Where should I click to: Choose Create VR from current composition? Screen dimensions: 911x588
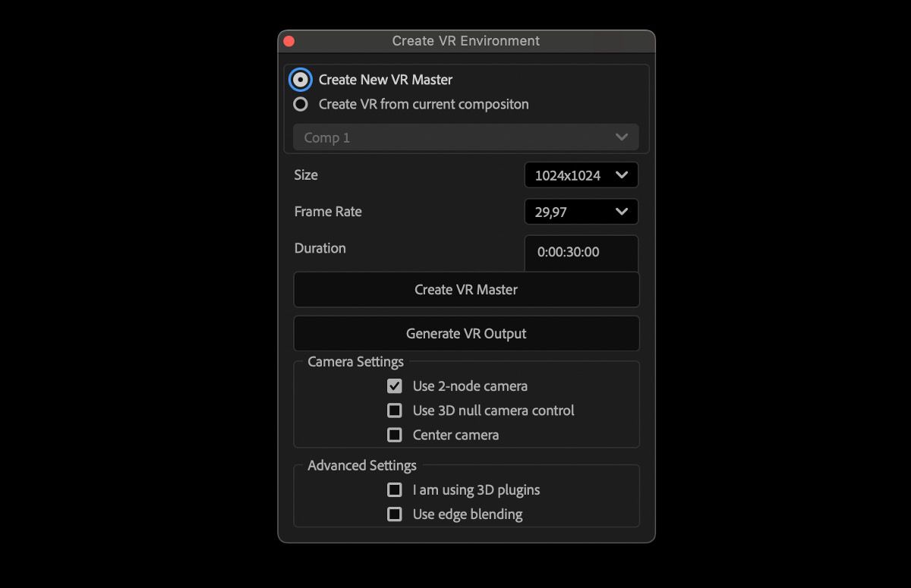click(301, 104)
